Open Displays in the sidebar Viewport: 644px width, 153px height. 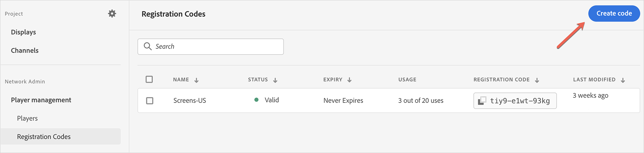coord(23,32)
